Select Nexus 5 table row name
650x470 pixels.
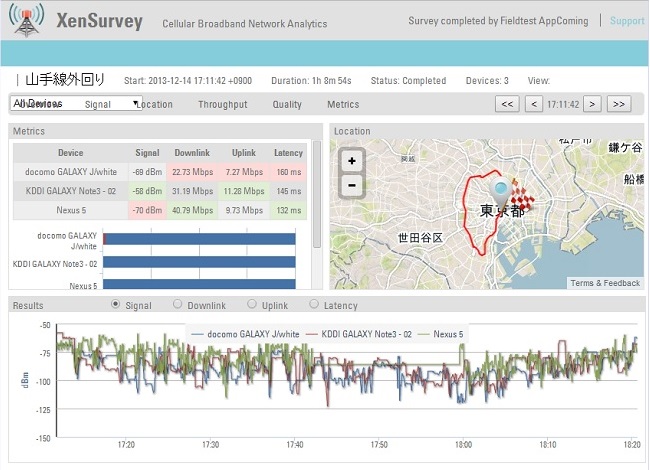tap(71, 210)
